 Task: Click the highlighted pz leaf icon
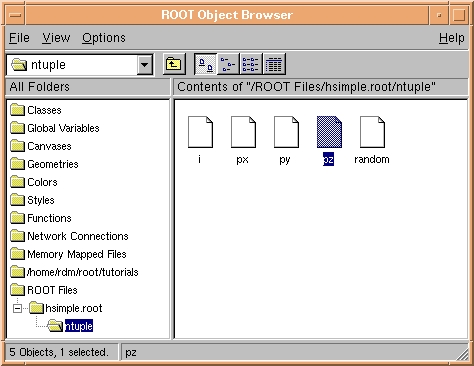tap(329, 132)
